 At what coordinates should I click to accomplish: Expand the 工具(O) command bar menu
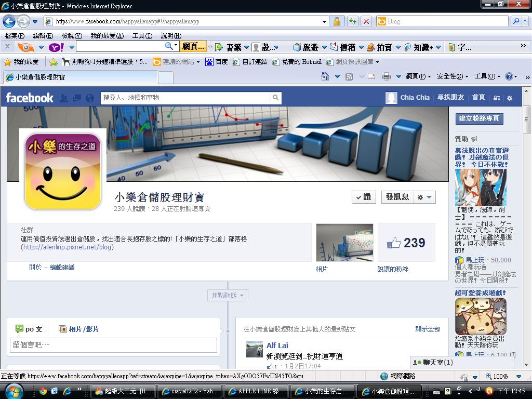(487, 76)
